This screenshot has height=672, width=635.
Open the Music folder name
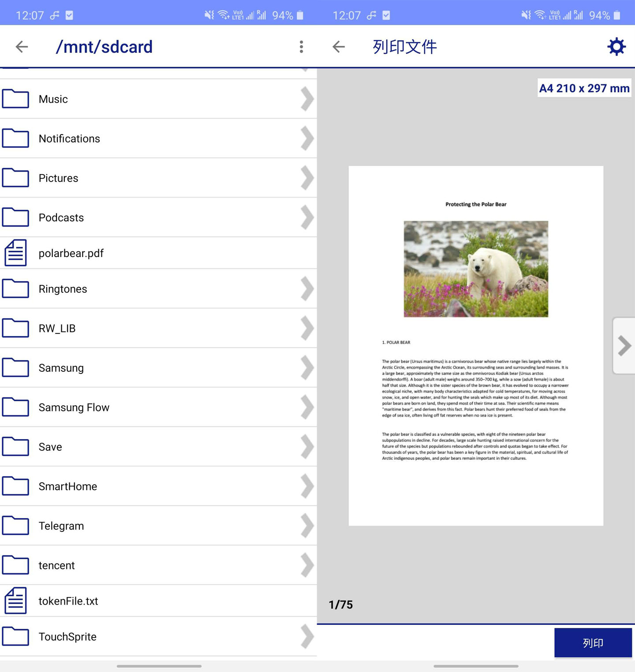point(53,99)
